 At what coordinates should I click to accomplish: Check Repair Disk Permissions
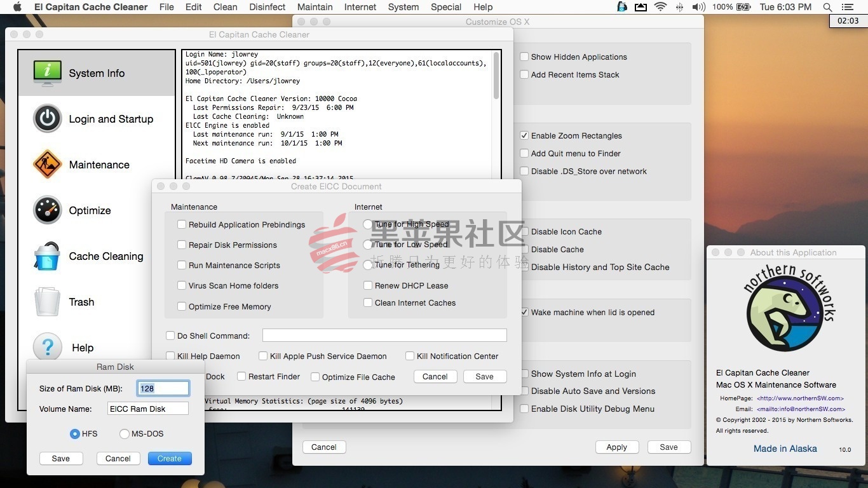(182, 245)
